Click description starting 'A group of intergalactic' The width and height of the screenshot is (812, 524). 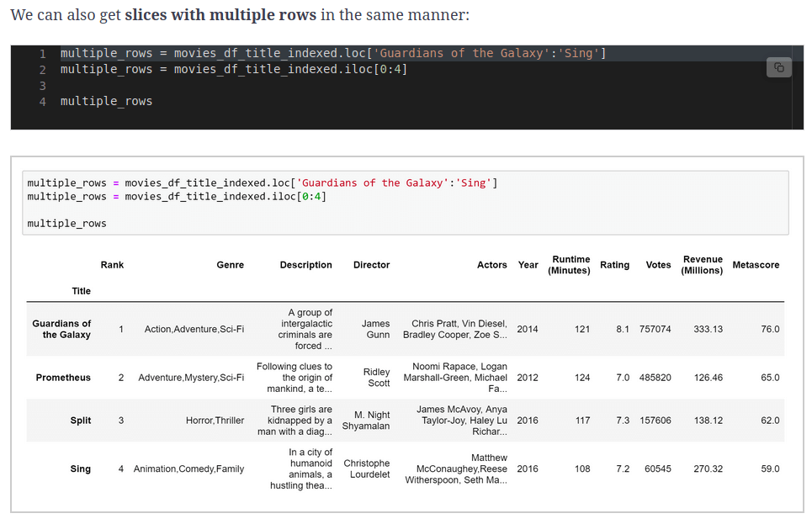click(305, 330)
